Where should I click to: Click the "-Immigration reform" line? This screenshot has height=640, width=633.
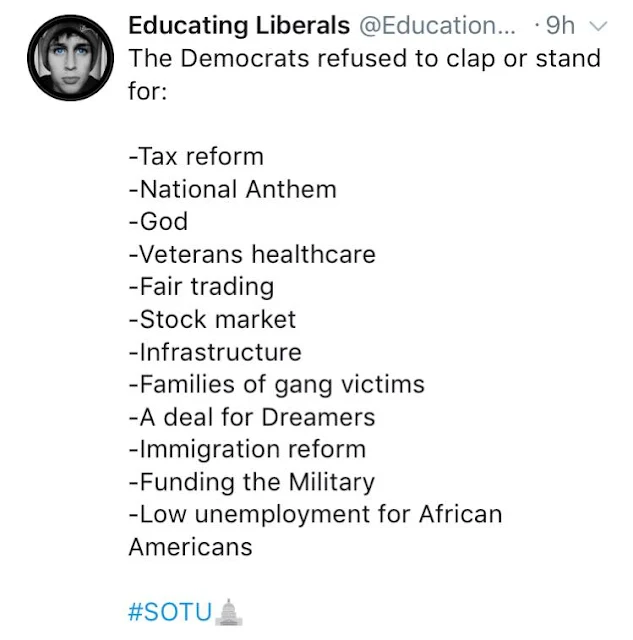[247, 449]
